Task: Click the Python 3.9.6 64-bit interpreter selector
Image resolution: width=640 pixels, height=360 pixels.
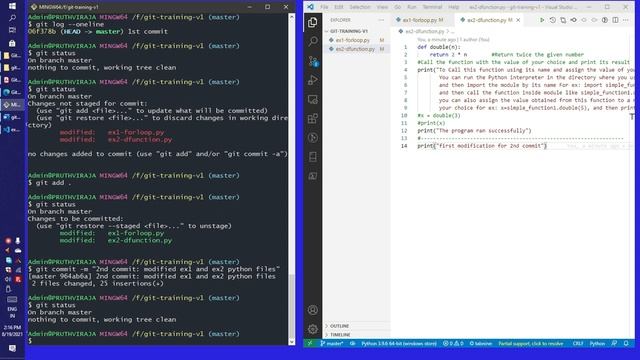Action: 399,344
